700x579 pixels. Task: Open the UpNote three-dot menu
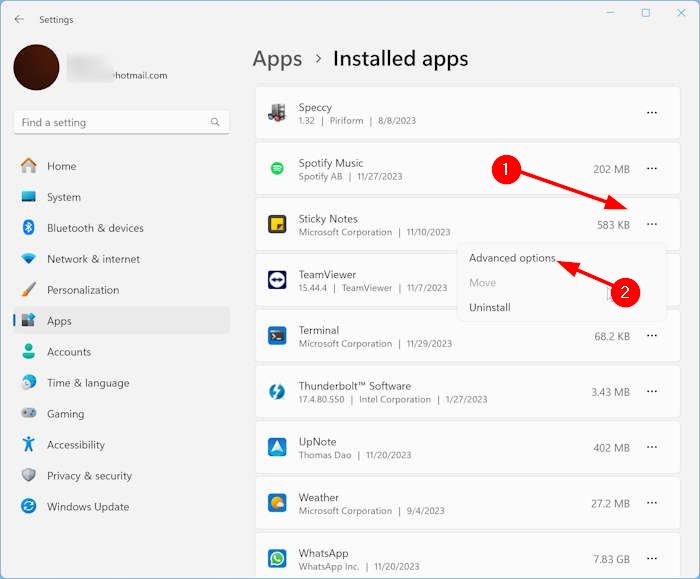[652, 447]
